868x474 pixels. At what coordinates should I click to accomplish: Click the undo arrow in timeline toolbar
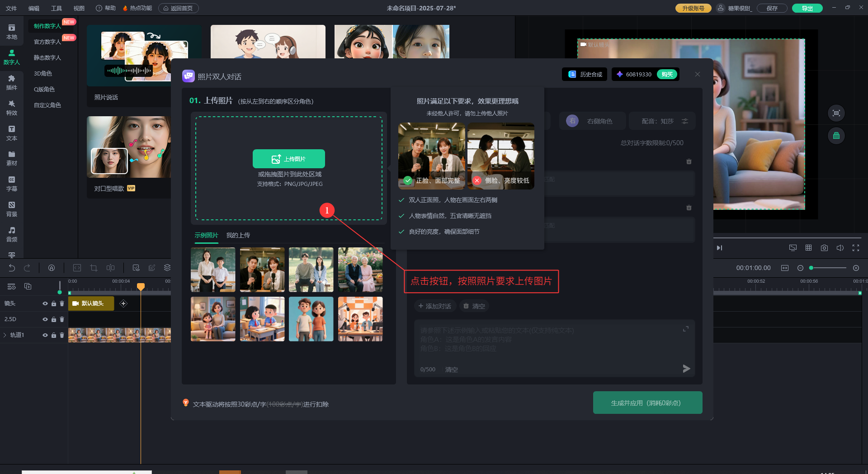pos(12,268)
